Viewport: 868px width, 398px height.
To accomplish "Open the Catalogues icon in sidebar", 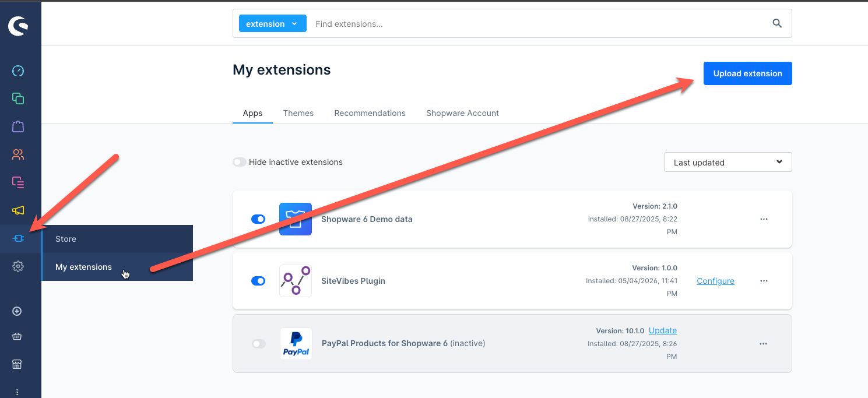I will click(x=18, y=98).
